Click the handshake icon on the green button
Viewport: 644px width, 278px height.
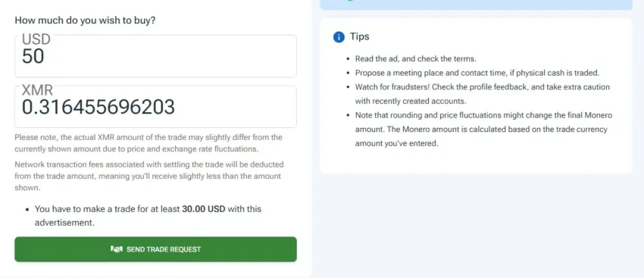tap(116, 249)
